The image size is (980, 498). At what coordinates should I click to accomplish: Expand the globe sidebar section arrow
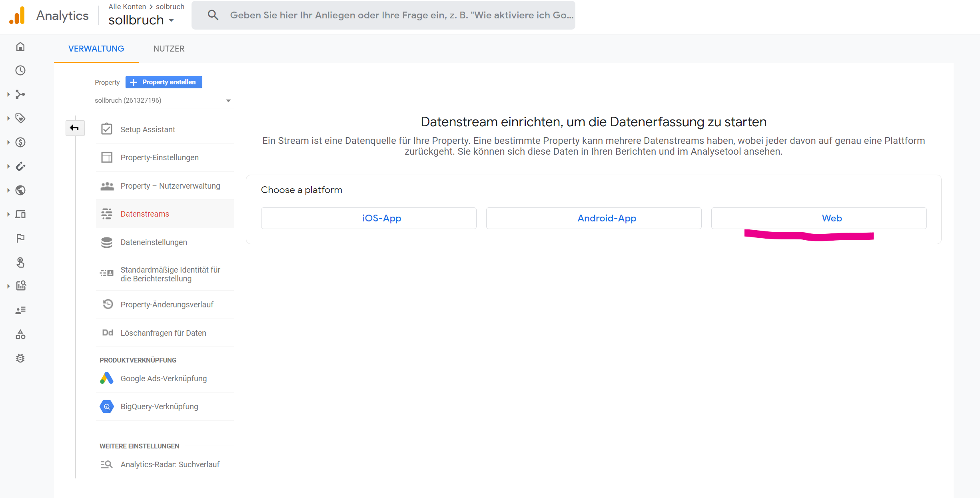[8, 190]
